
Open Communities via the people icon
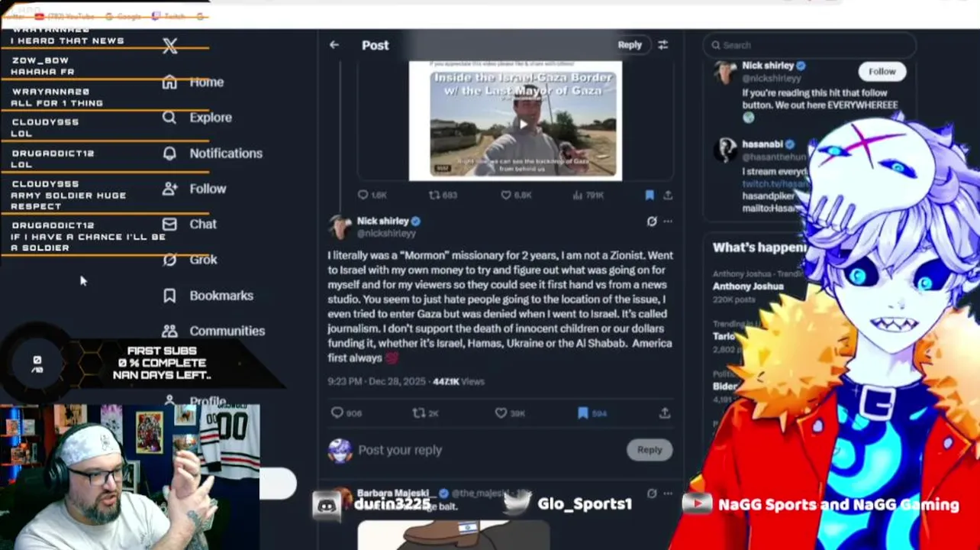tap(169, 331)
